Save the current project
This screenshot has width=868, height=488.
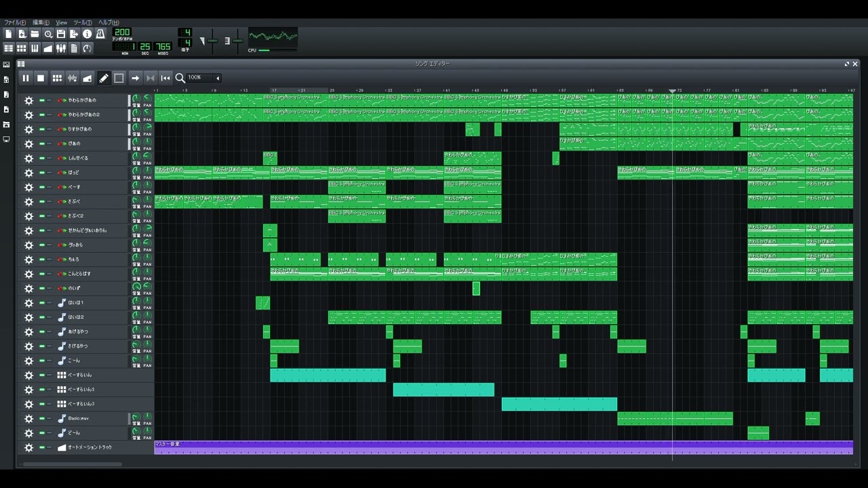click(x=61, y=34)
